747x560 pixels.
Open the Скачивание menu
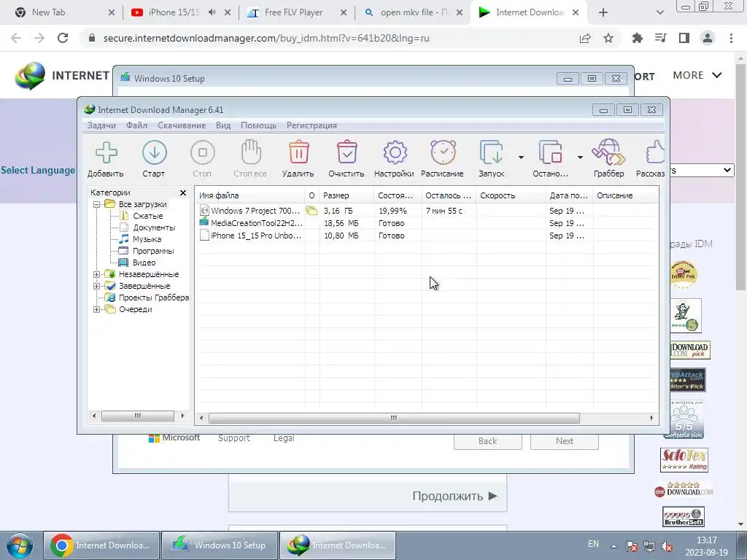coord(182,125)
